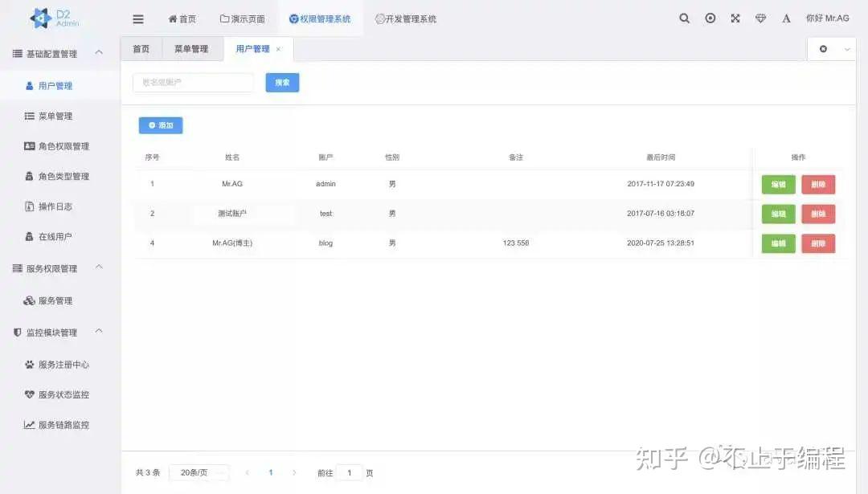This screenshot has height=494, width=868.
Task: Focus the name or account search field
Action: (x=193, y=83)
